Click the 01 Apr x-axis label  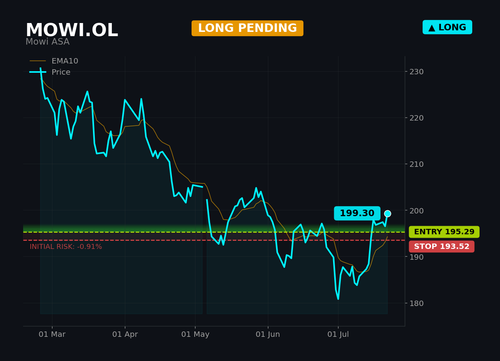(x=125, y=334)
